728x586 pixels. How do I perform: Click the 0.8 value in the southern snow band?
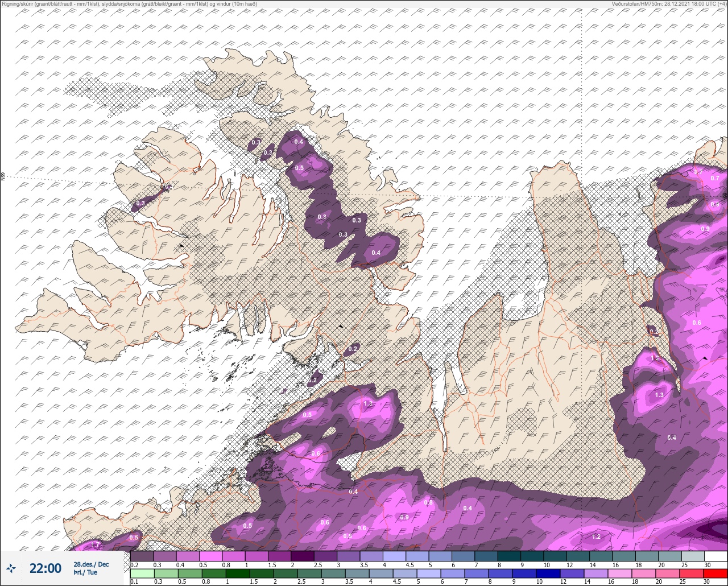[428, 502]
